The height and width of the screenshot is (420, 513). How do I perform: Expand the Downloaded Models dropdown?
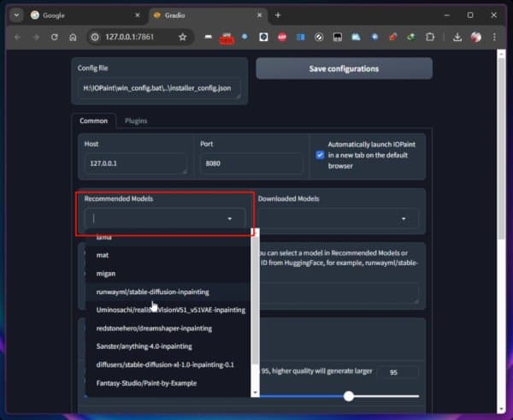pyautogui.click(x=404, y=219)
